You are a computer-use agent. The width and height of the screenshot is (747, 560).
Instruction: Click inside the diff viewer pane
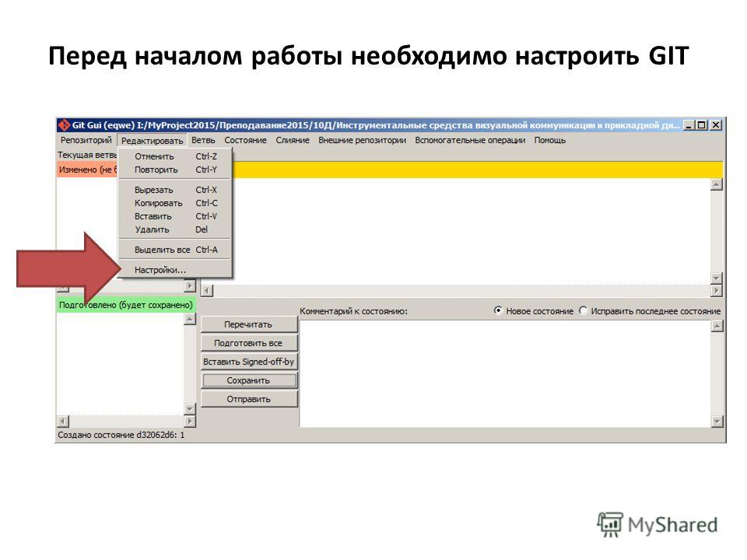coord(472,231)
